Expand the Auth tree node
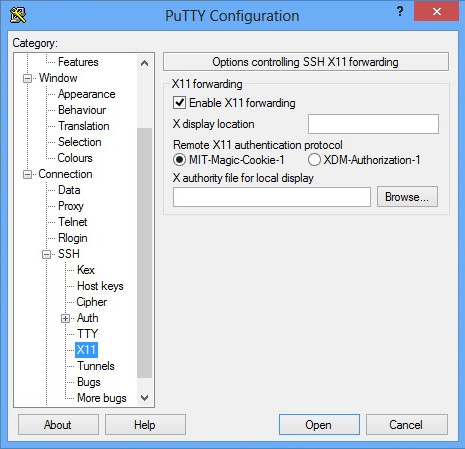 (x=65, y=318)
